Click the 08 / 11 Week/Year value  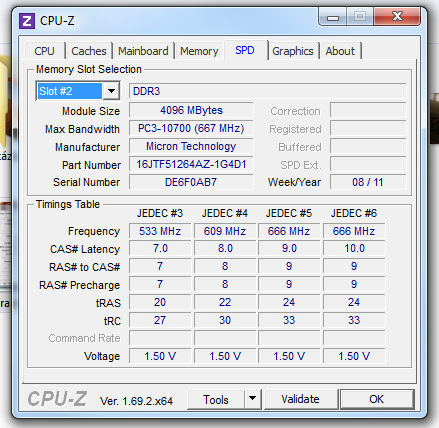368,182
